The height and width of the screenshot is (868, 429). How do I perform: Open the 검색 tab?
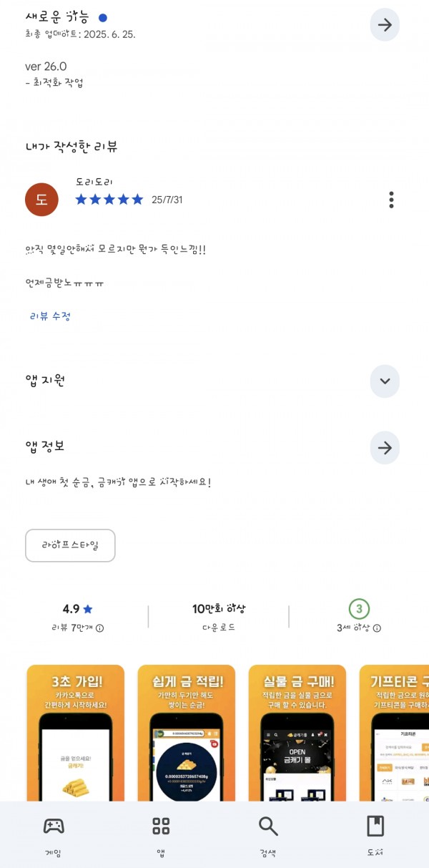(268, 836)
